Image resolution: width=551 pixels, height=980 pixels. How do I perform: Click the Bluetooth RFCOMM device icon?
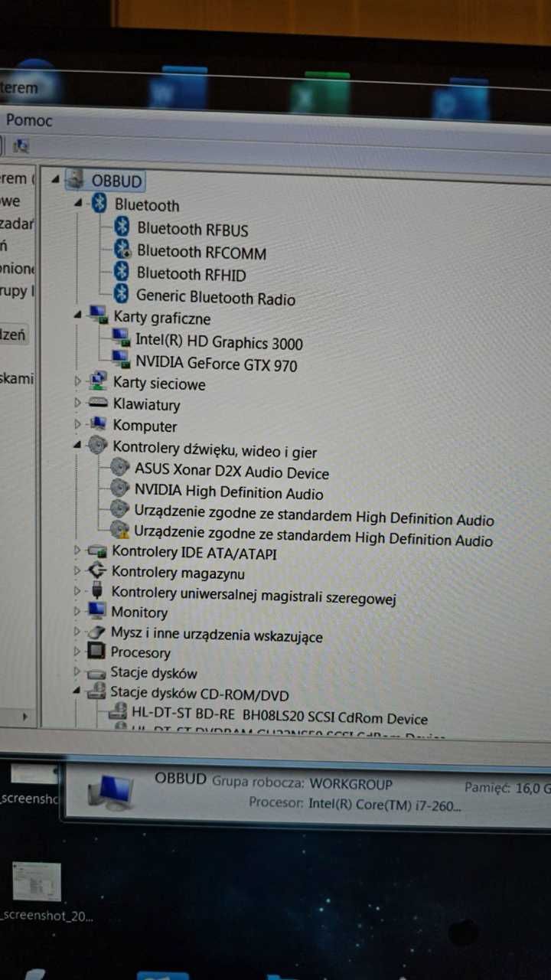tap(122, 250)
